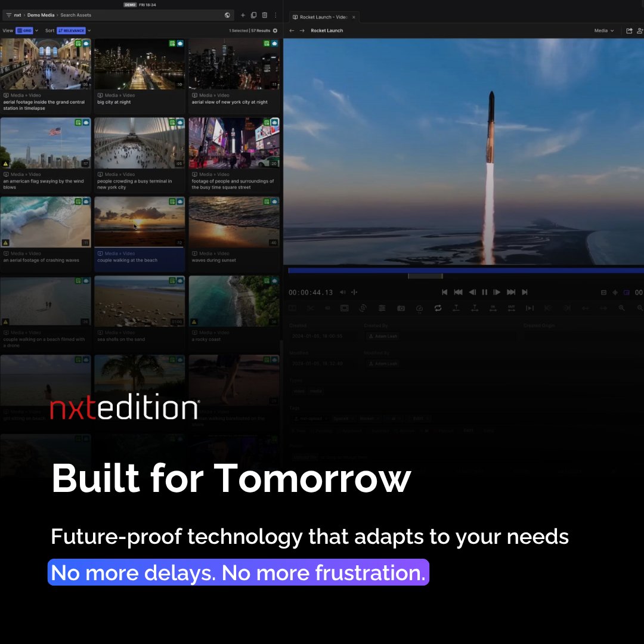
Task: Open the Media dropdown in the header
Action: (603, 30)
